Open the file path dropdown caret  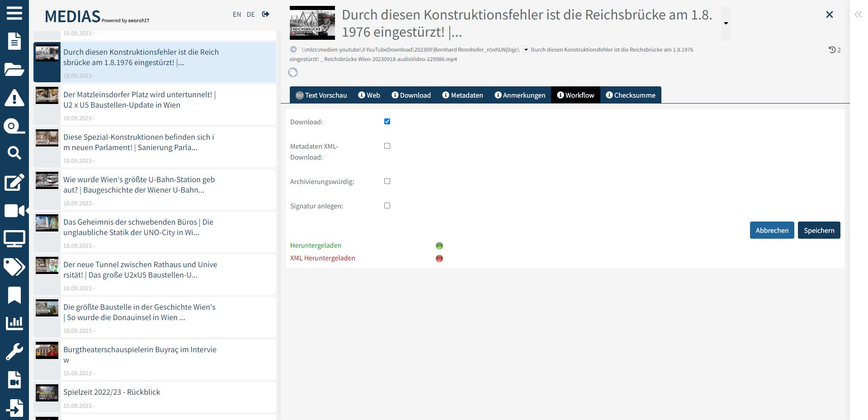click(526, 50)
